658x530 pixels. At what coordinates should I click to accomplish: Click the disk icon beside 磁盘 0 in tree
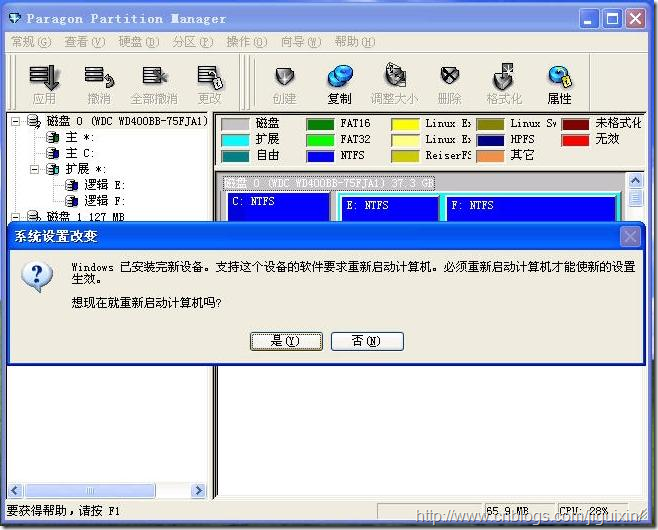(x=34, y=121)
